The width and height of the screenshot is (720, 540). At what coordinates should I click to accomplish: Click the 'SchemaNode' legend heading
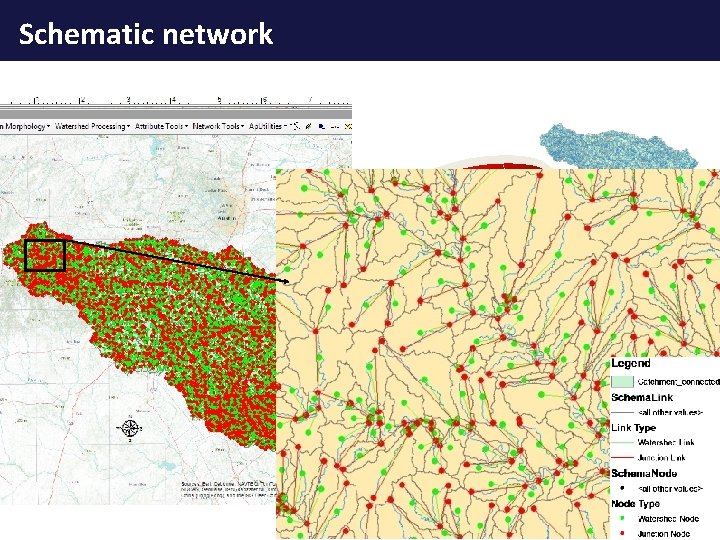[644, 473]
